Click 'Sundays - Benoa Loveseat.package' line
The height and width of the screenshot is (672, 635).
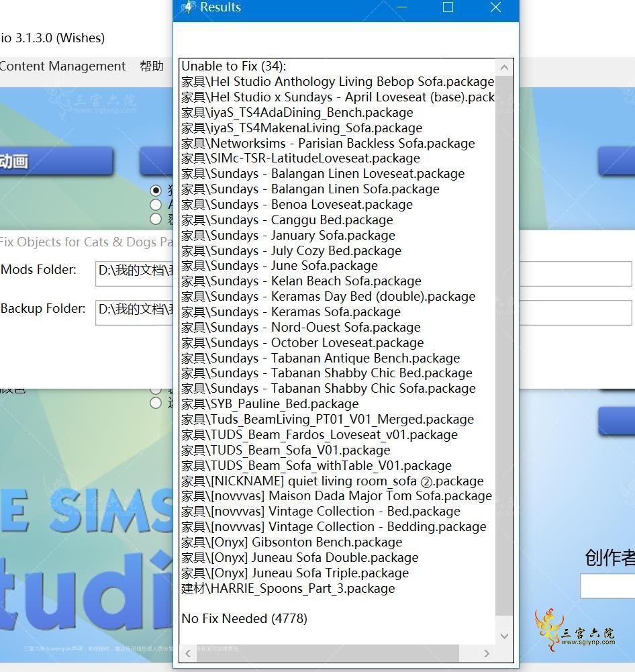click(297, 205)
